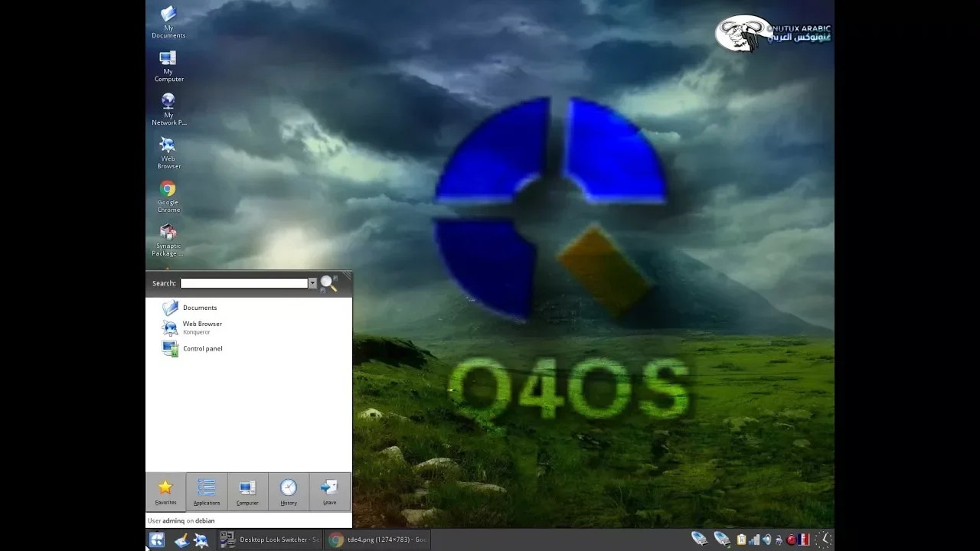Click the first USB drive tray icon
The height and width of the screenshot is (551, 980).
700,540
